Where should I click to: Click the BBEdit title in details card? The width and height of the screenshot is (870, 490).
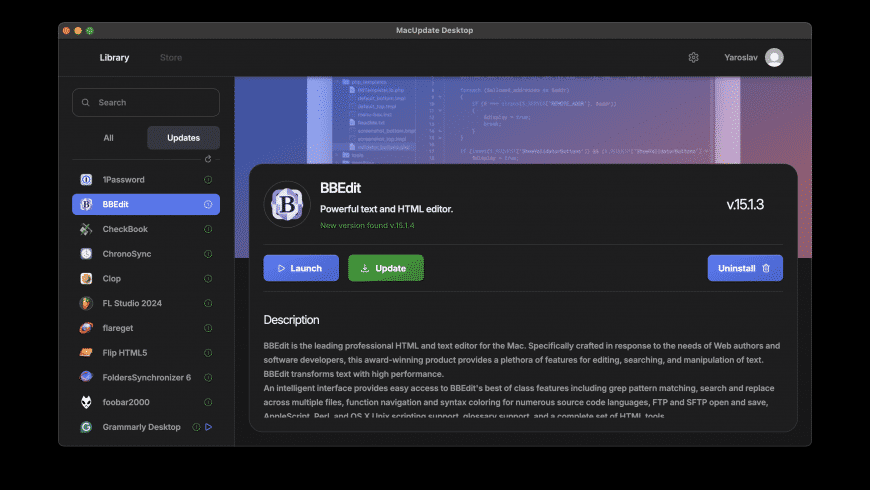[x=340, y=188]
